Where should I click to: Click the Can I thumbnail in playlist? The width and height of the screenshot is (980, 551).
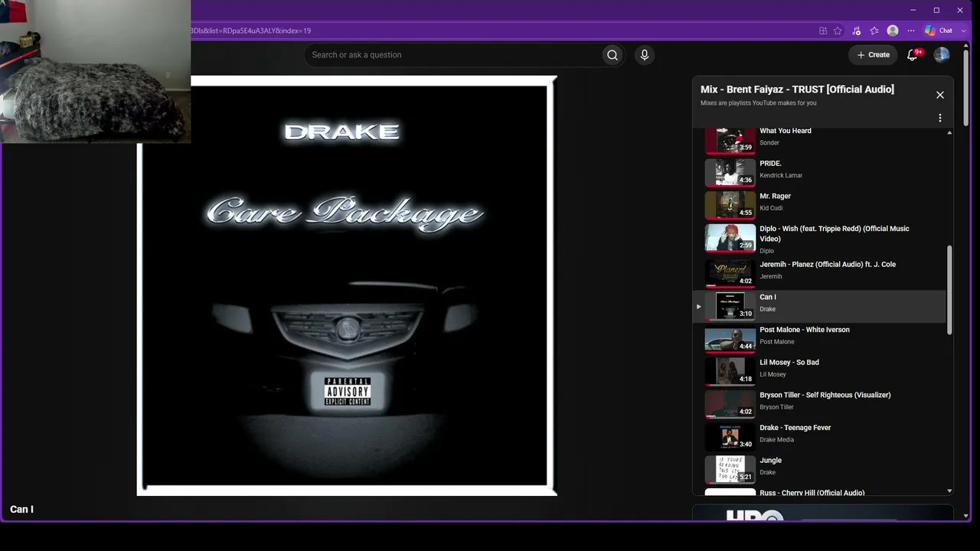click(730, 305)
